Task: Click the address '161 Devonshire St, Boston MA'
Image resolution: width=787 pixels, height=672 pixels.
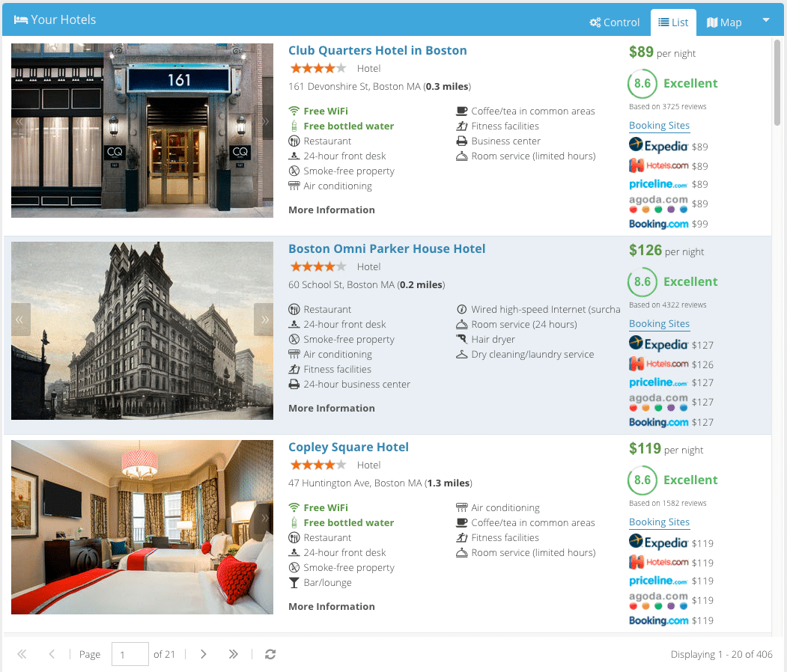Action: click(354, 86)
